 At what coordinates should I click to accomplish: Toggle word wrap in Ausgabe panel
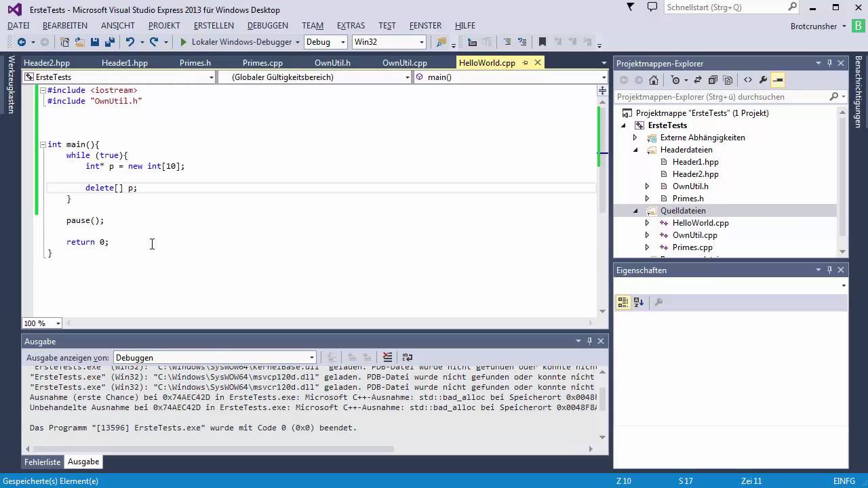coord(407,357)
